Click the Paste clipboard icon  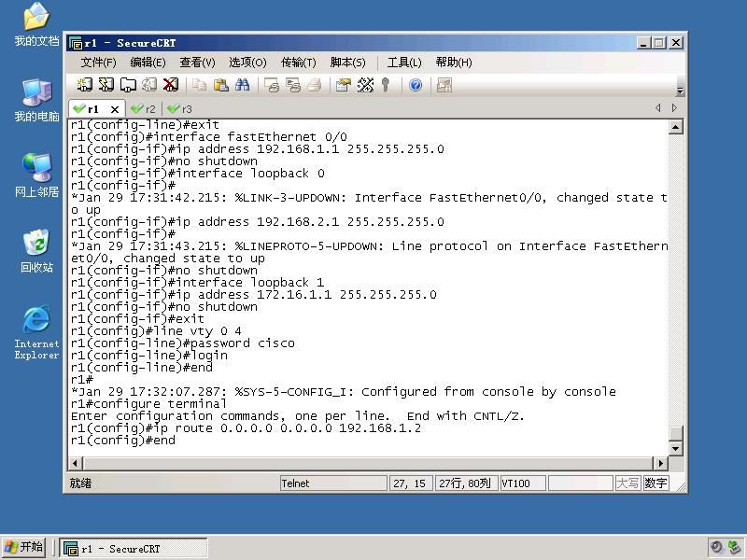220,85
